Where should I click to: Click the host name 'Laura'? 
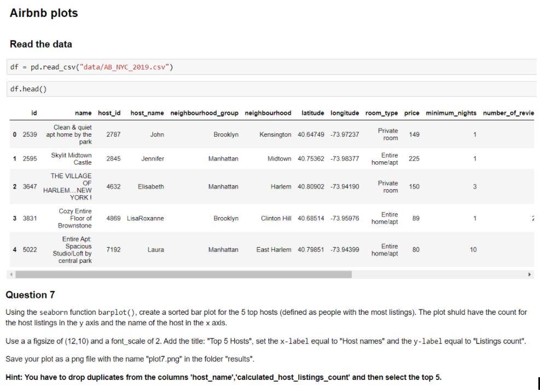point(156,249)
